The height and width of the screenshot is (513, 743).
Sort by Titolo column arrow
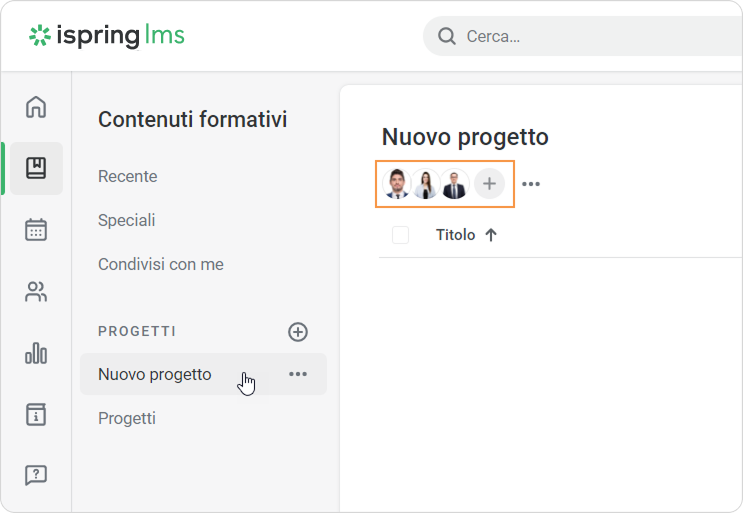491,235
